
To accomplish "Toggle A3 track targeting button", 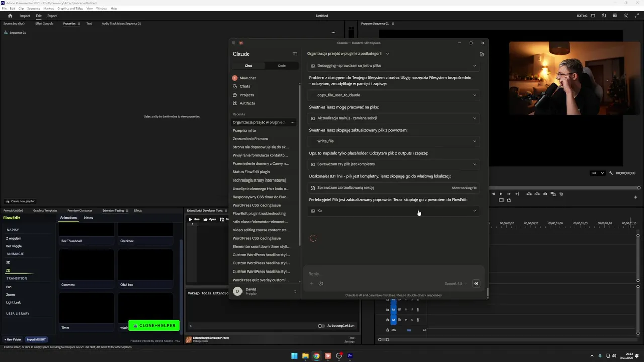I will [394, 309].
